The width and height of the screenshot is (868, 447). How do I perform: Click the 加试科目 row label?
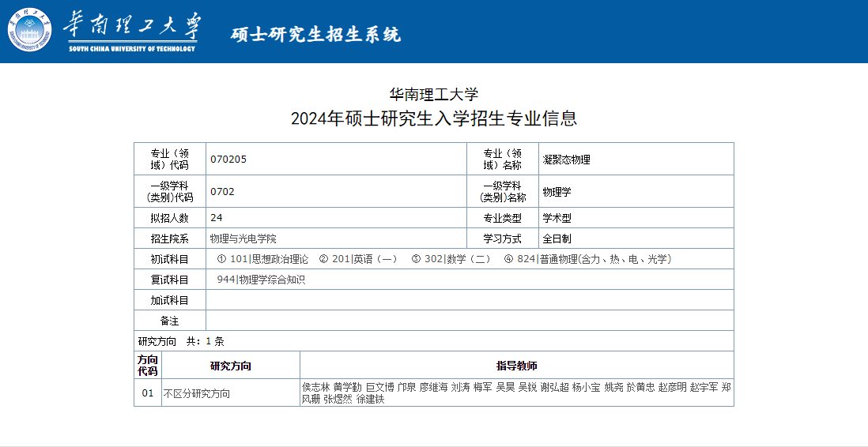tap(169, 300)
